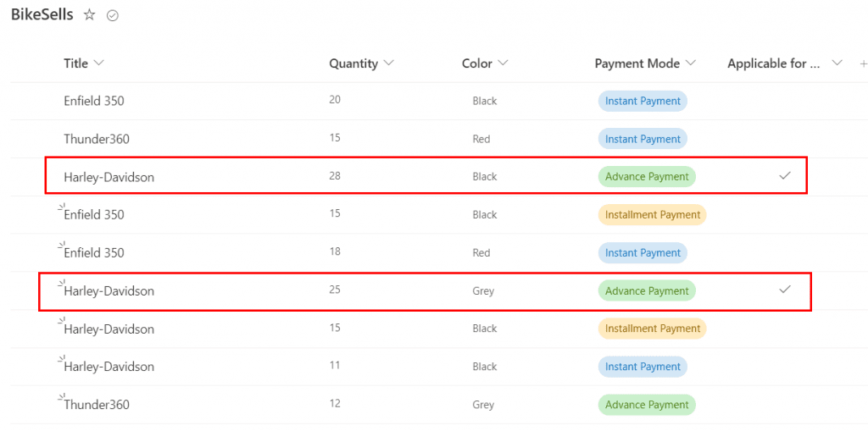This screenshot has height=431, width=868.
Task: Click the Grey color cell in Thunder360 row
Action: point(482,405)
